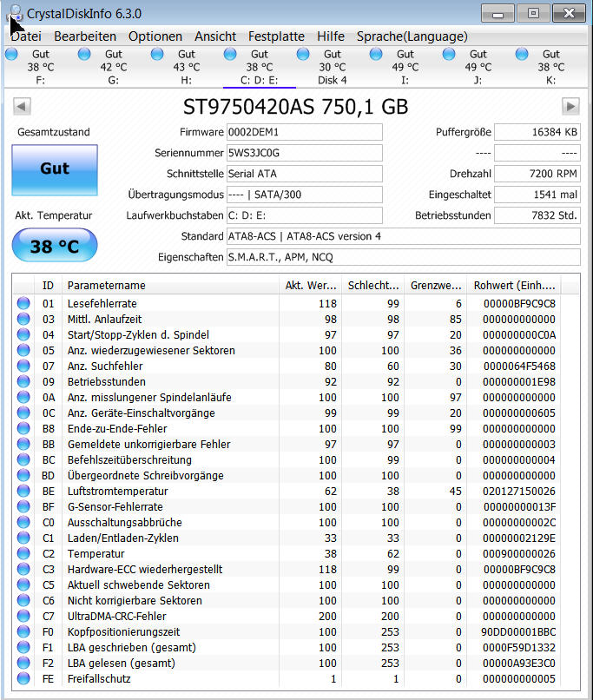
Task: Click the Grenzwe... column header
Action: 436,285
